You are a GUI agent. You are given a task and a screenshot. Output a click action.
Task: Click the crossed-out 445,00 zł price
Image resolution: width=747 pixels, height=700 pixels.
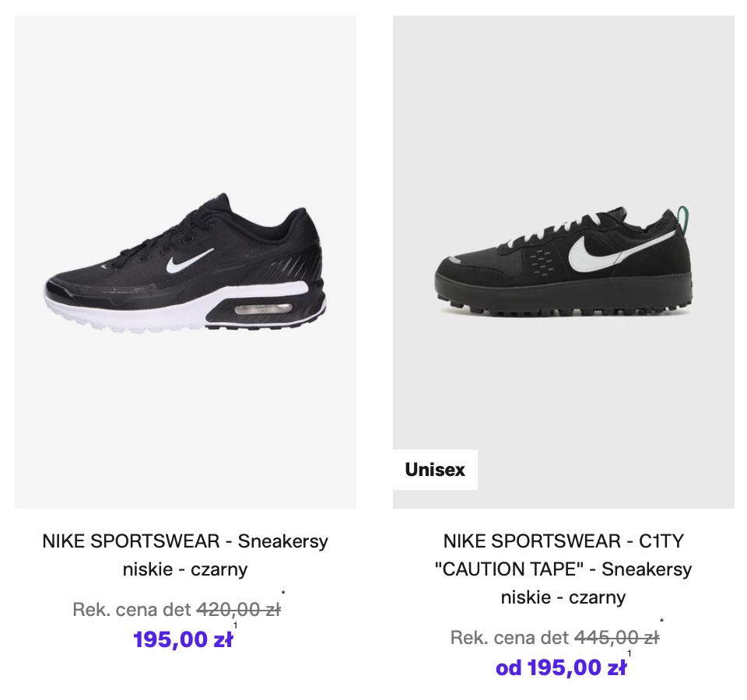click(616, 639)
